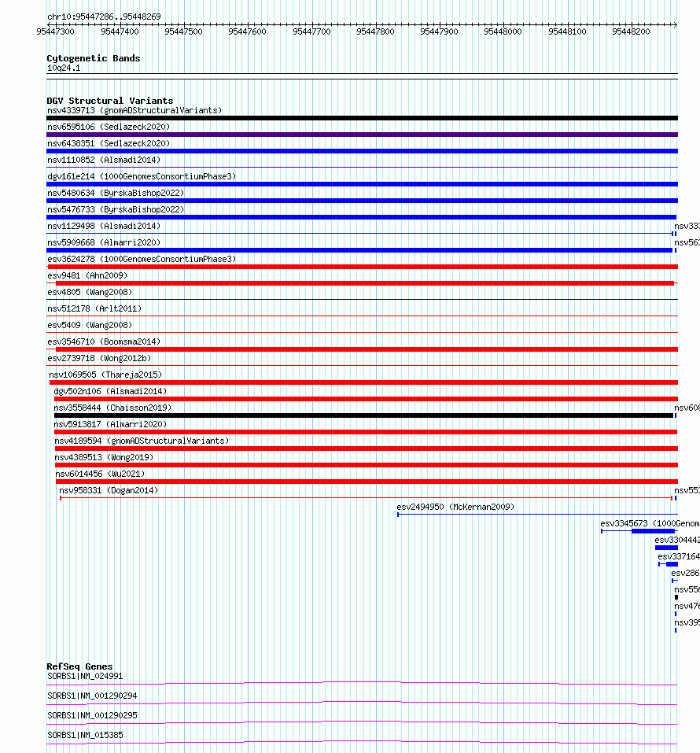
Task: Open dgv161e214 1000GenomesConsortiumPhase3 label
Action: (x=142, y=176)
